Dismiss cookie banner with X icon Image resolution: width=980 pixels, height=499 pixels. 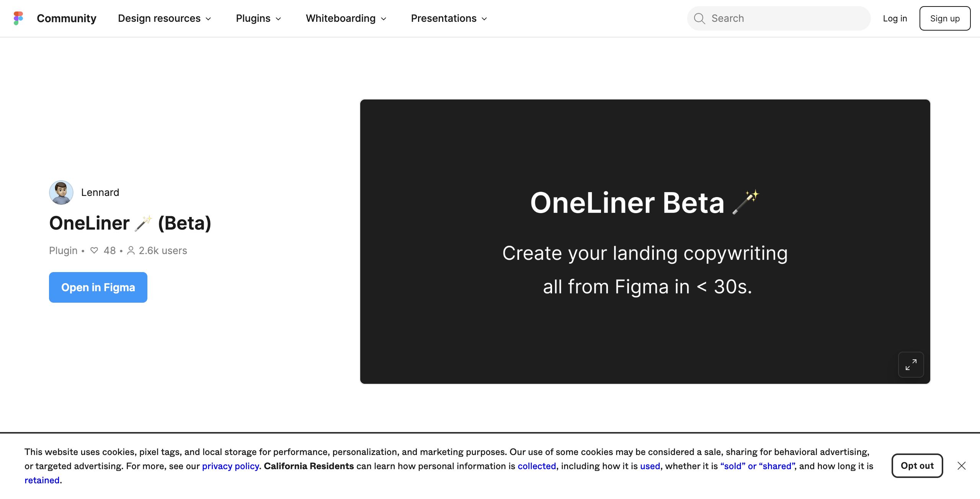click(x=962, y=466)
